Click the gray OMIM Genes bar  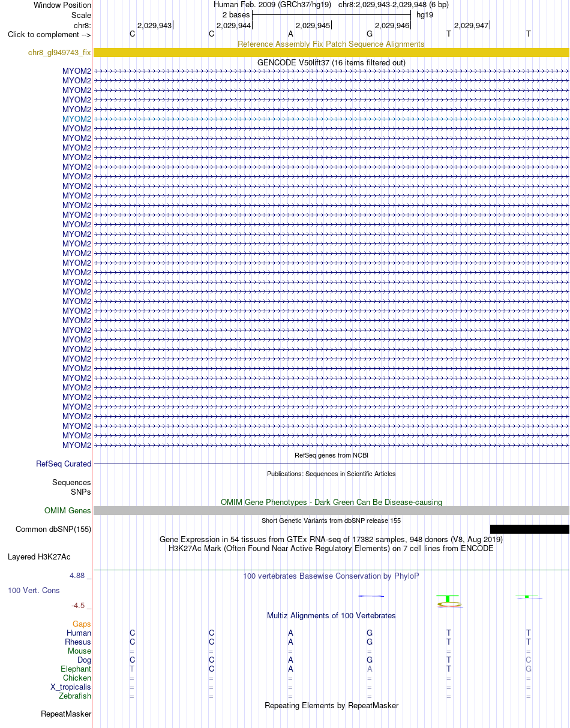[331, 510]
